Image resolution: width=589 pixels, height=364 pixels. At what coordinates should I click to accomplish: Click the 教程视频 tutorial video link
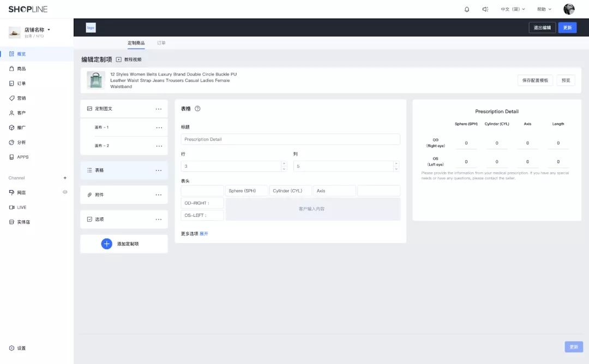[129, 59]
